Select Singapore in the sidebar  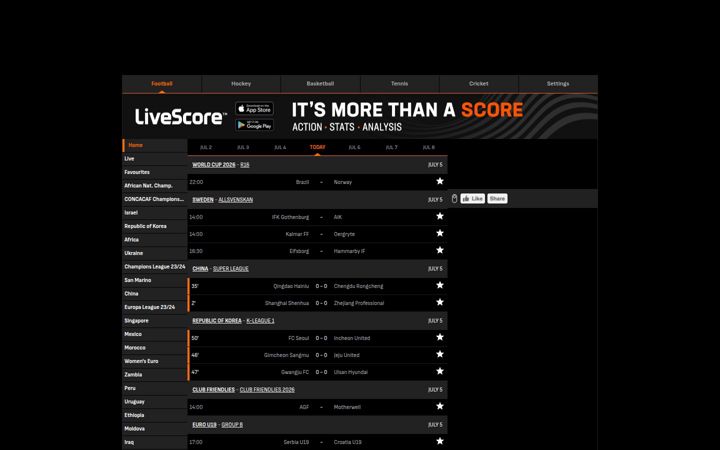pos(155,321)
